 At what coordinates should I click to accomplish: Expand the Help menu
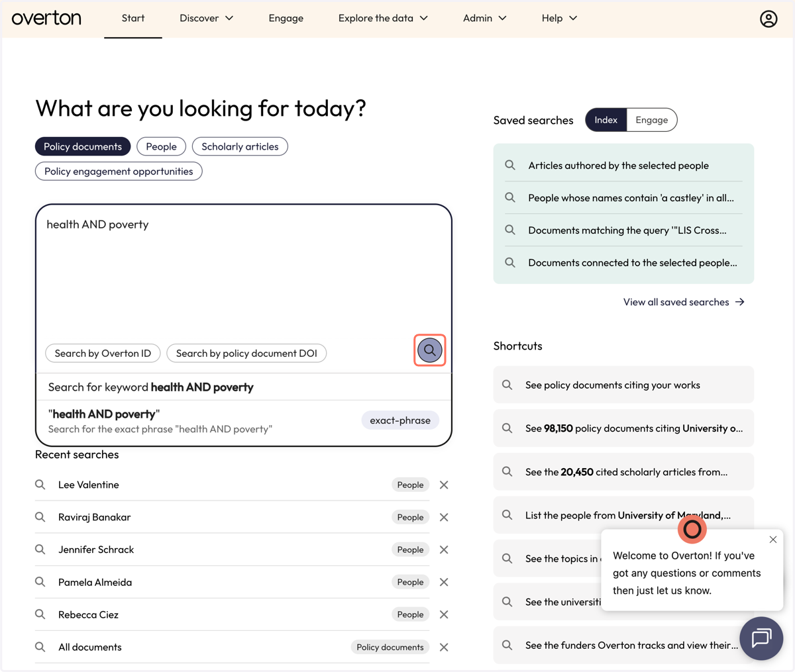560,19
